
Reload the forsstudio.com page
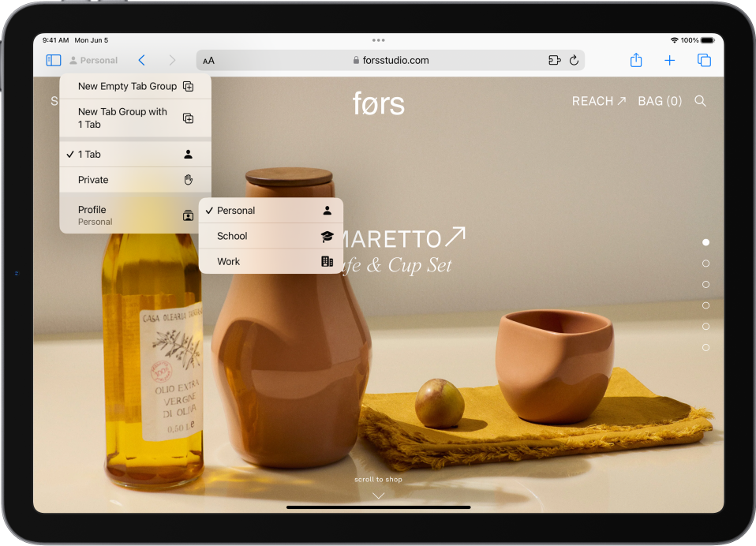[574, 59]
